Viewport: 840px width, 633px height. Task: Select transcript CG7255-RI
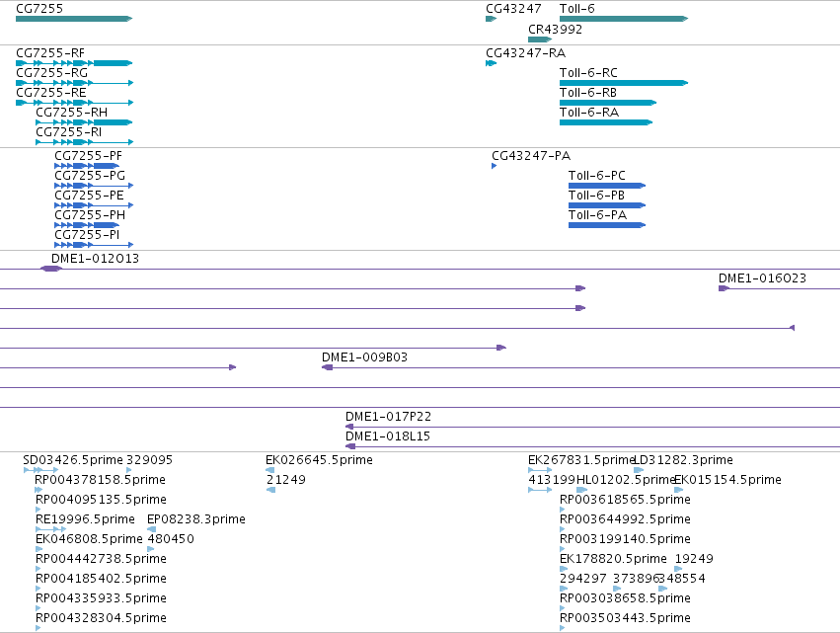[x=85, y=142]
